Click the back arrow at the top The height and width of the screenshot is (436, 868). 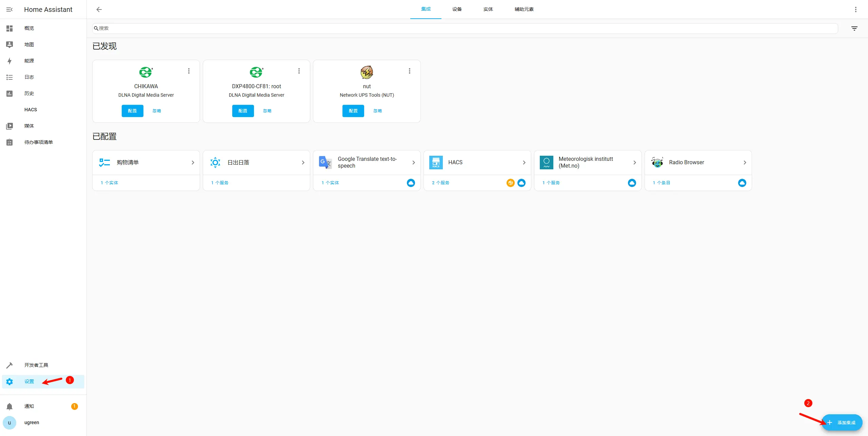99,10
